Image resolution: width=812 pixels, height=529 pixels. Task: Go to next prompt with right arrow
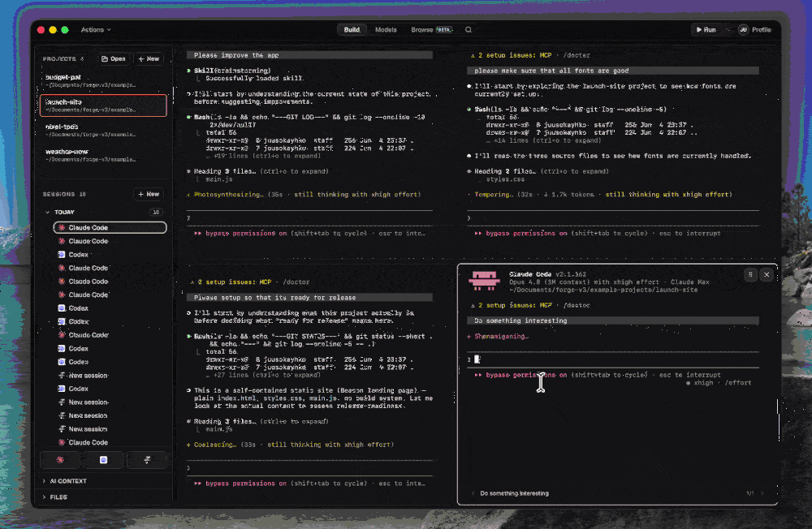pos(762,493)
